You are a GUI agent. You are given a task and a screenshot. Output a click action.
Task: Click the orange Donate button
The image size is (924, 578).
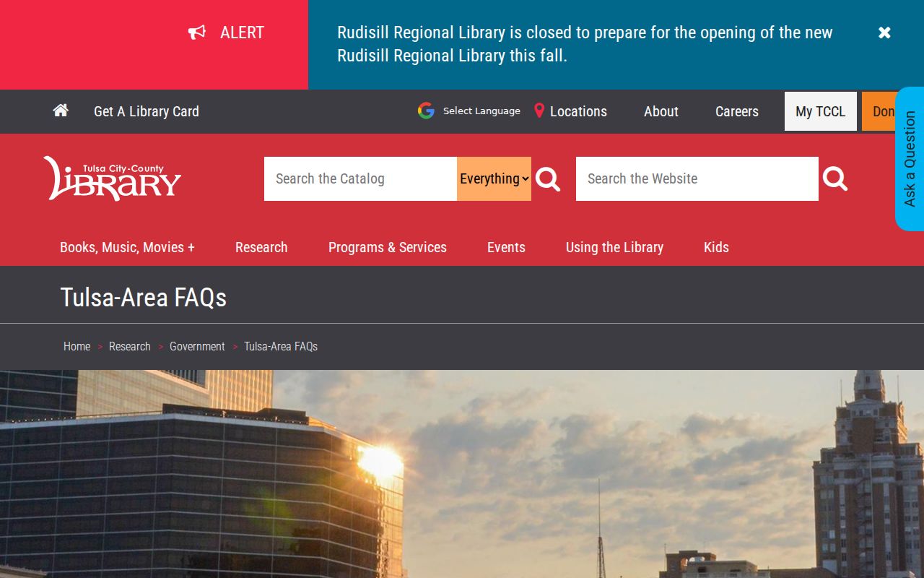coord(879,111)
